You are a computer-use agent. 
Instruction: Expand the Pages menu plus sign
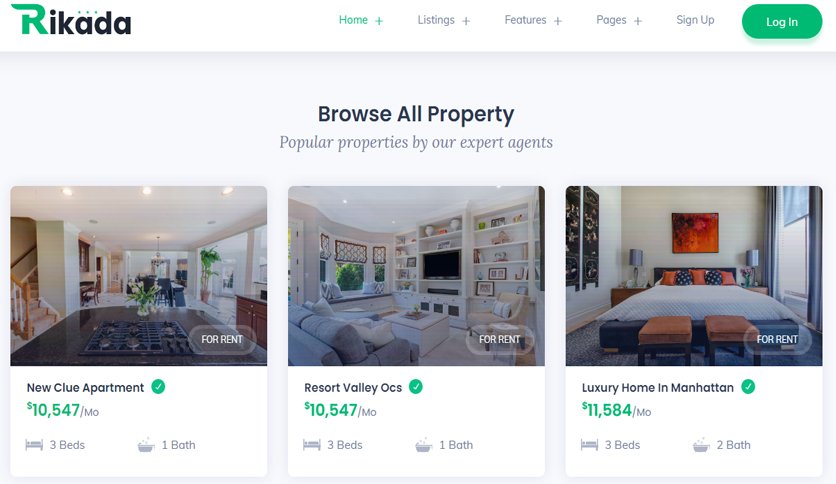(x=638, y=21)
